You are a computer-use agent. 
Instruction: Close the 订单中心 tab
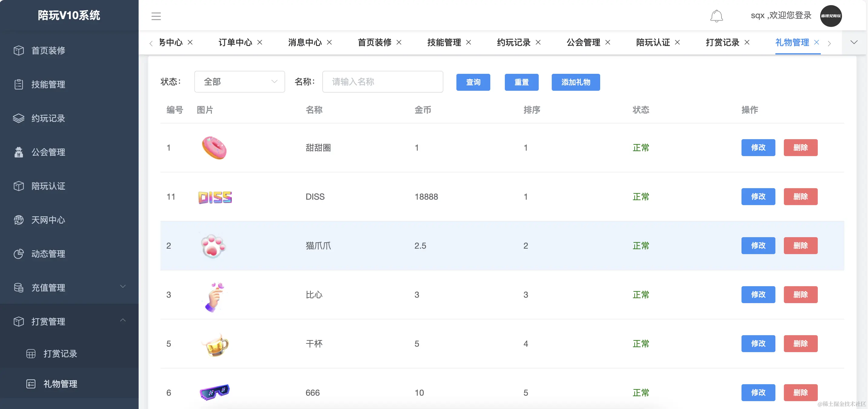260,42
